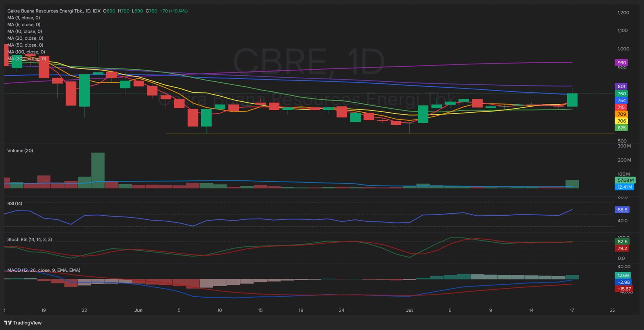Click the 82.5 Stoch RSI label
Screen dimensions: 644x330
(x=622, y=242)
